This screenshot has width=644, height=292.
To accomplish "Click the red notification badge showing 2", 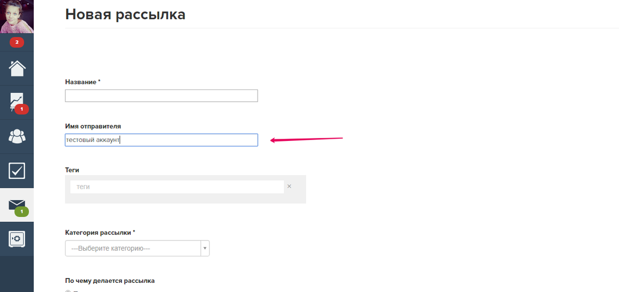I will pyautogui.click(x=17, y=42).
